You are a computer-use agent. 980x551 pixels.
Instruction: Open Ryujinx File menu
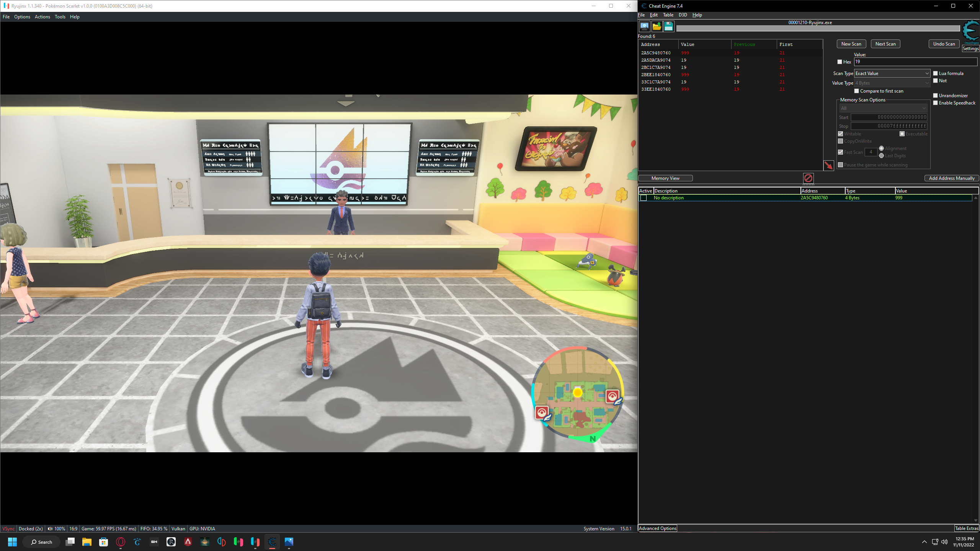coord(6,17)
